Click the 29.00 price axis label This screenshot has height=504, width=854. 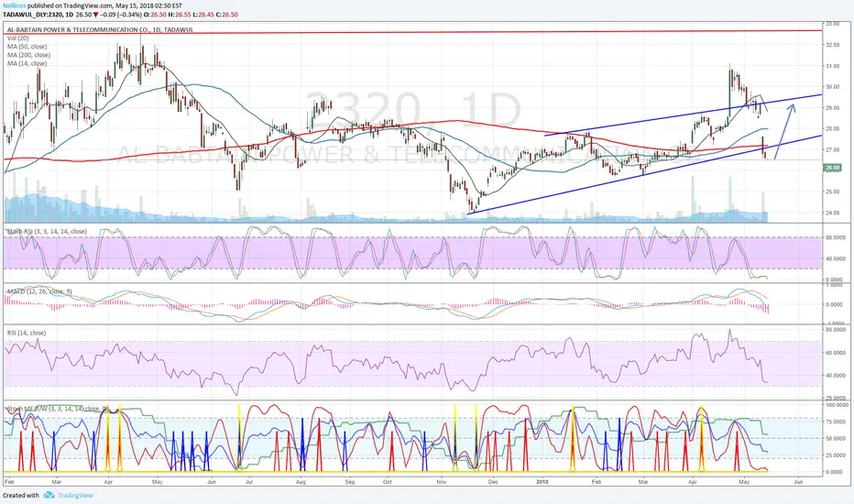833,108
